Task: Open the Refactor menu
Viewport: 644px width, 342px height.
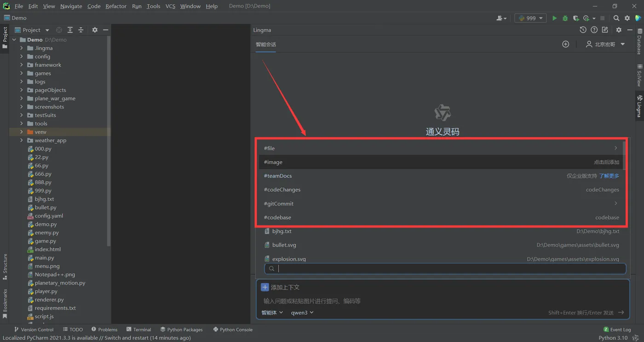Action: (x=116, y=6)
